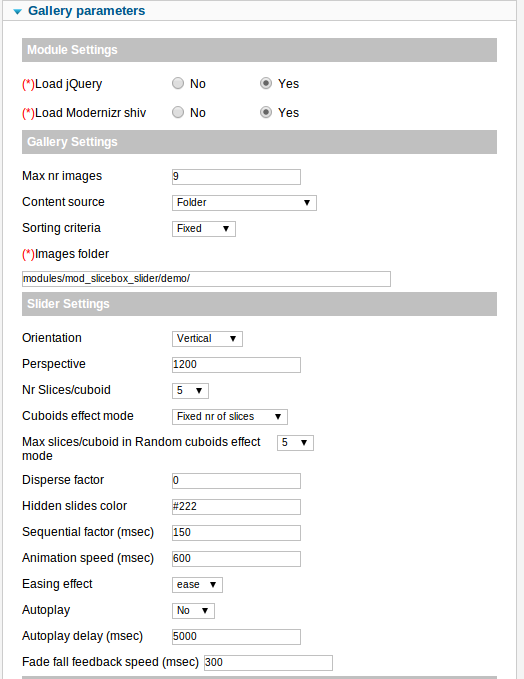Screen dimensions: 524x679
Task: Select No for Load jQuery
Action: click(178, 83)
